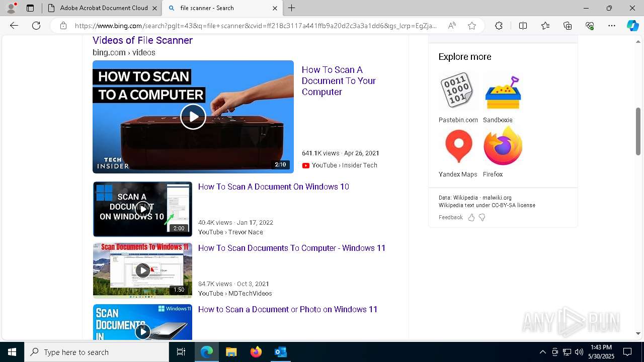644x362 pixels.
Task: Open How To Scan A Document On Windows 10
Action: click(274, 187)
